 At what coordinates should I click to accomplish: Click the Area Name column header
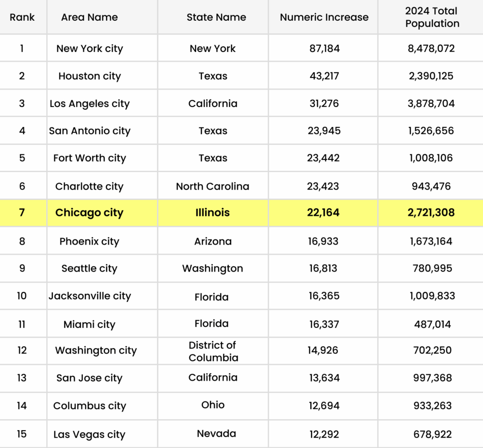pyautogui.click(x=90, y=17)
